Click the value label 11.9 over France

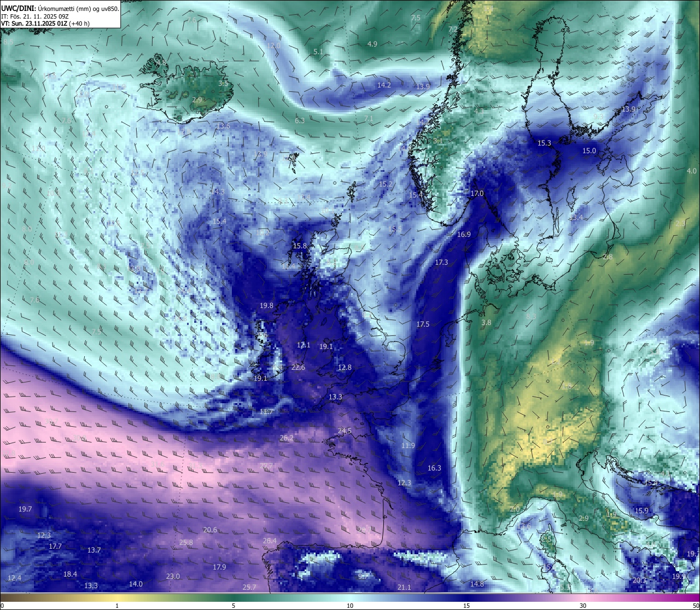[x=407, y=446]
